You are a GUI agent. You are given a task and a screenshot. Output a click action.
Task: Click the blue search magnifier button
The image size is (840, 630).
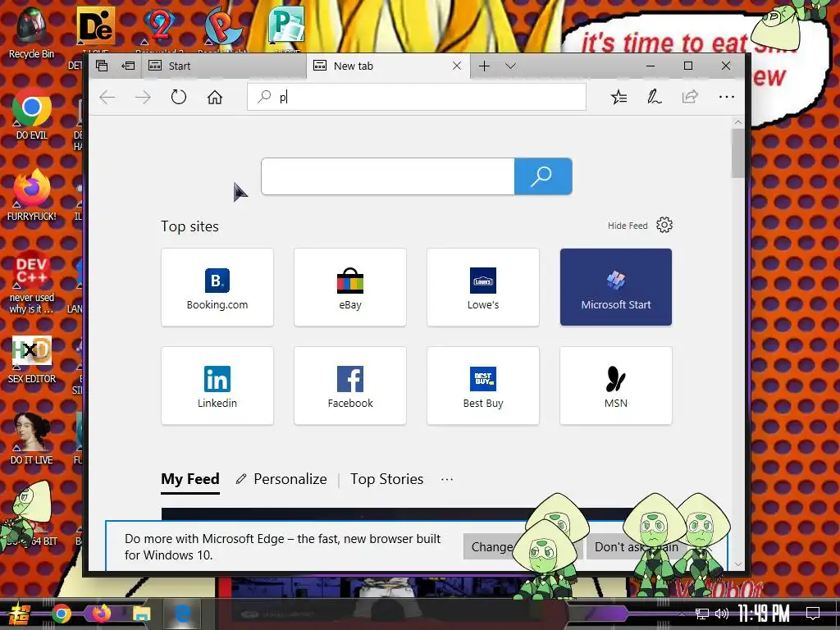[x=543, y=176]
